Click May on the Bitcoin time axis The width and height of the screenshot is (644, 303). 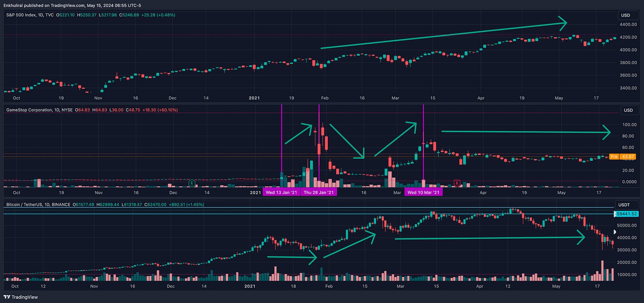point(557,286)
